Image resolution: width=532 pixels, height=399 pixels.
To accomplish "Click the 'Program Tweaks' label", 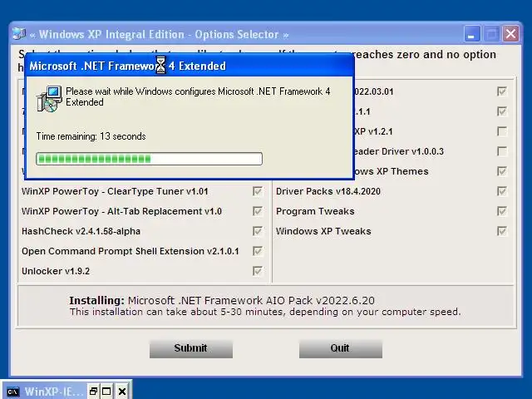I will tap(315, 211).
